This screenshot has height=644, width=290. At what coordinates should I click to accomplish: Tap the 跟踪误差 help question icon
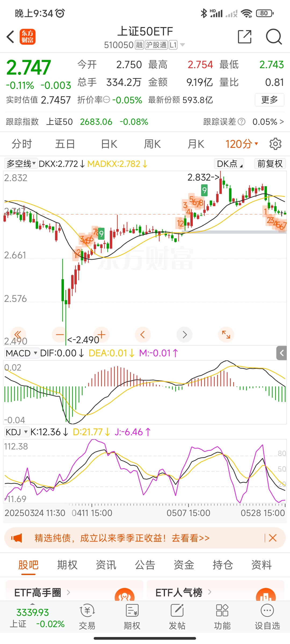242,122
